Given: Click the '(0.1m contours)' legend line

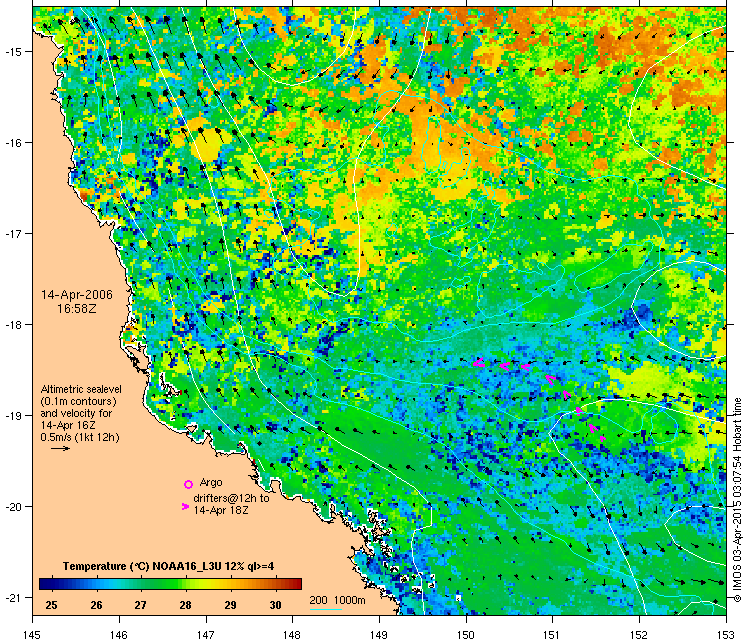Looking at the screenshot, I should tap(78, 401).
